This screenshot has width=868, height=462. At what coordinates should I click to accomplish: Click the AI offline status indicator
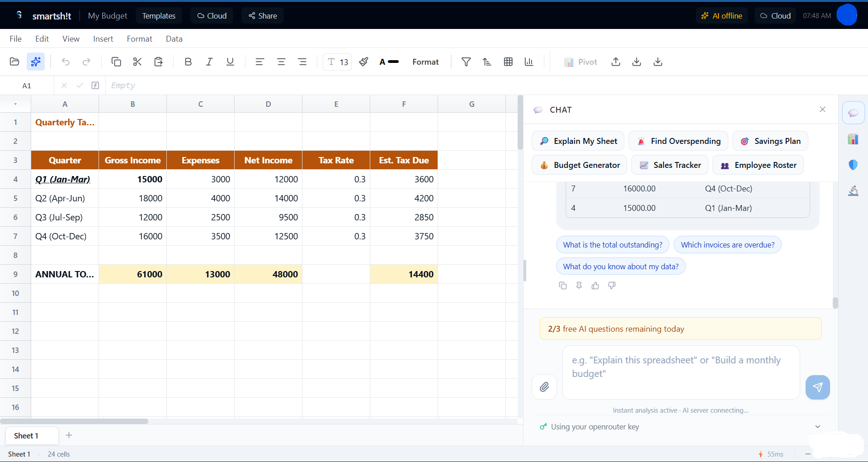click(722, 16)
